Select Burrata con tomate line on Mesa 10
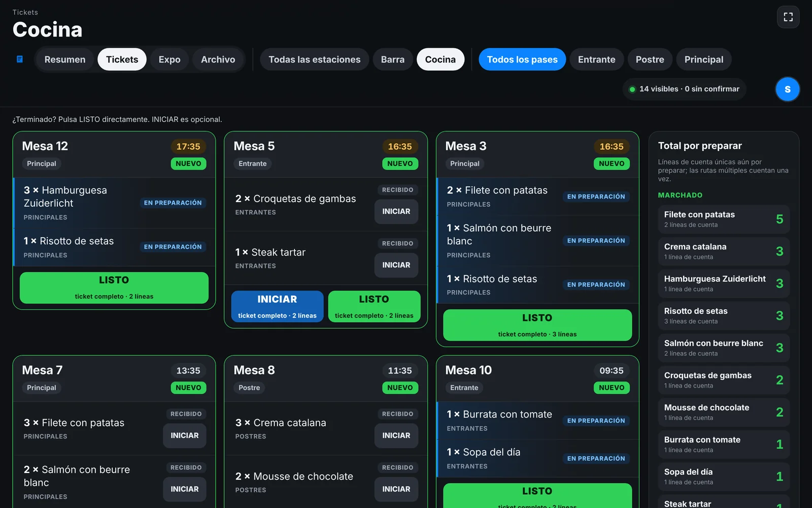The height and width of the screenshot is (508, 812). (x=537, y=421)
